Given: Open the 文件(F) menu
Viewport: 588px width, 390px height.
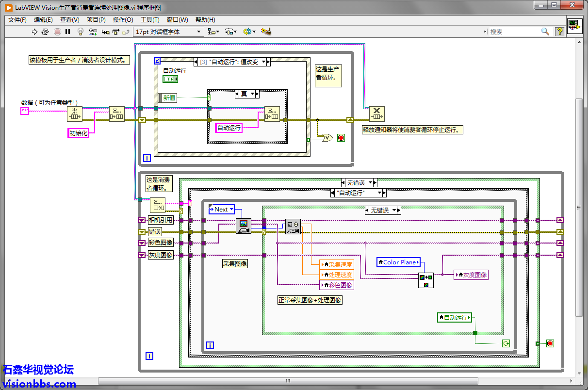Looking at the screenshot, I should click(17, 20).
